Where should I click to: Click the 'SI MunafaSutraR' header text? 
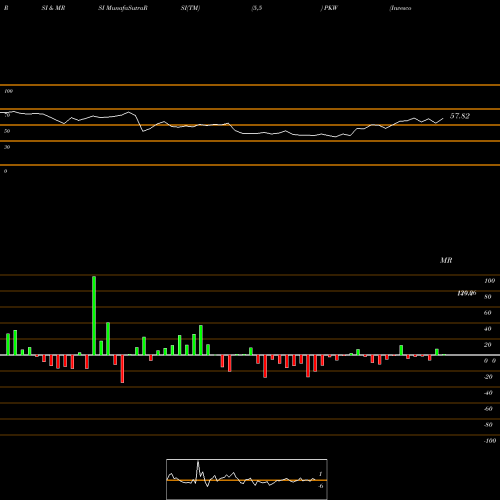click(x=123, y=8)
